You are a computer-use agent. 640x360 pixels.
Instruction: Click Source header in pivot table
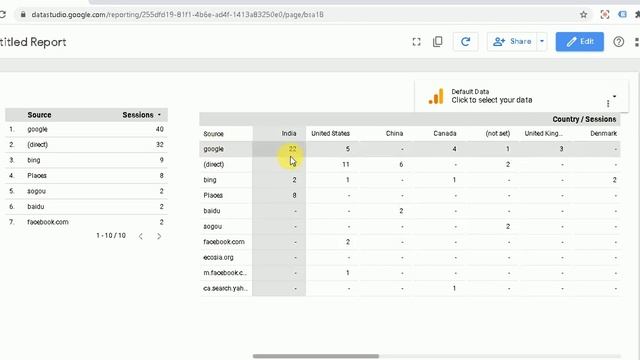[213, 134]
